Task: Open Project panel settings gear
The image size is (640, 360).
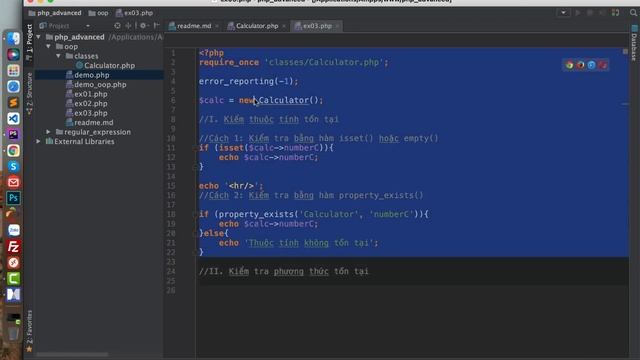Action: [x=143, y=26]
